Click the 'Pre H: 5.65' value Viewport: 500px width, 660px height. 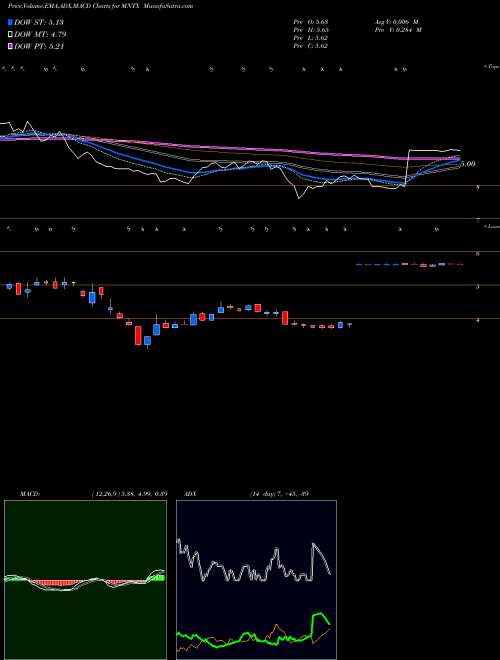coord(311,30)
